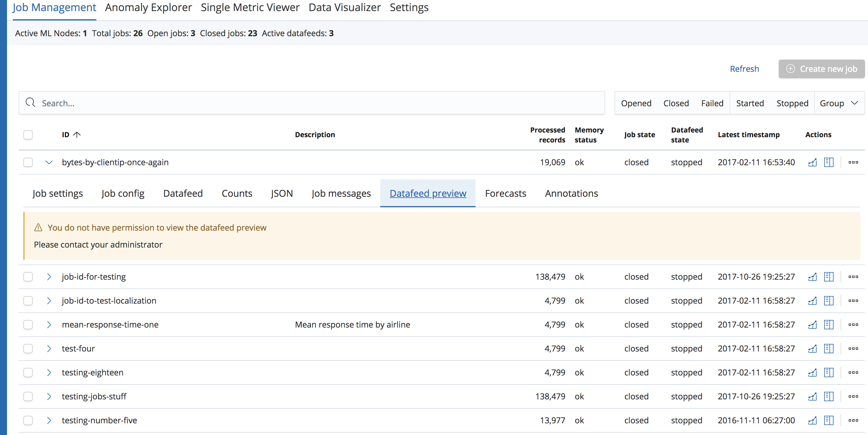Open Single Metric Viewer icon for bytes-by-clientip-once-again
The image size is (868, 435).
[813, 162]
